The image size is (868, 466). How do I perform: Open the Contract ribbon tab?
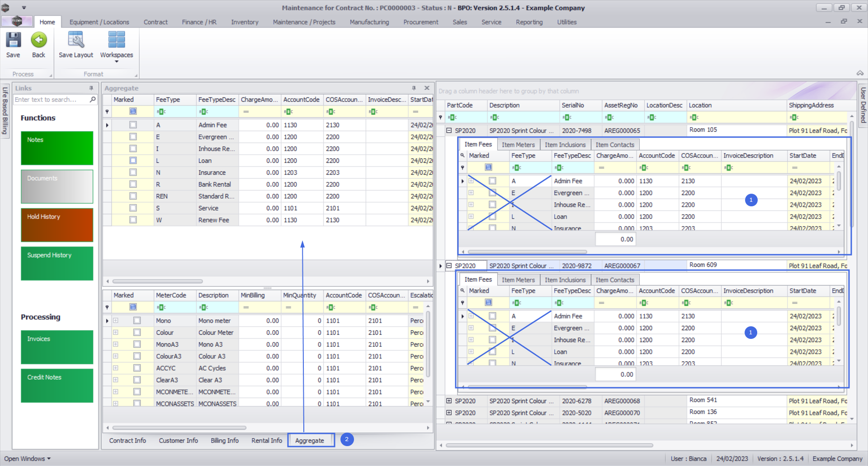point(156,22)
